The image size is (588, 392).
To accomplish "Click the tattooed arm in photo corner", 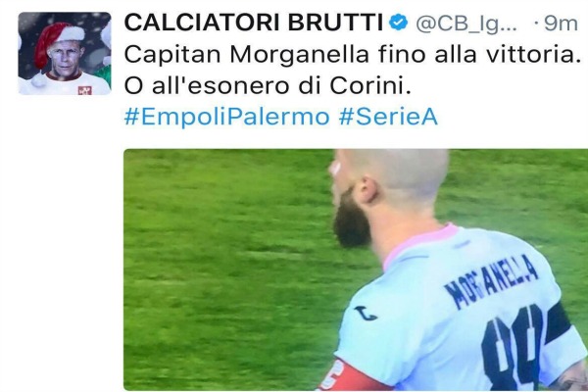I will (570, 382).
